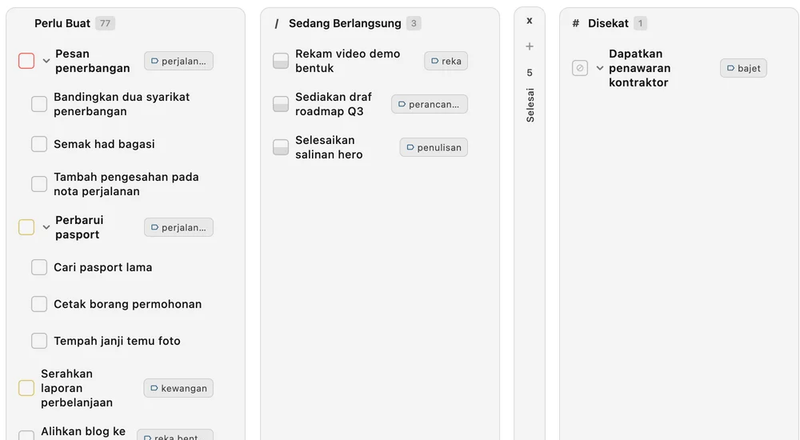
Task: Open task text Bandingkan dua syarikat penerbangan
Action: pos(121,104)
